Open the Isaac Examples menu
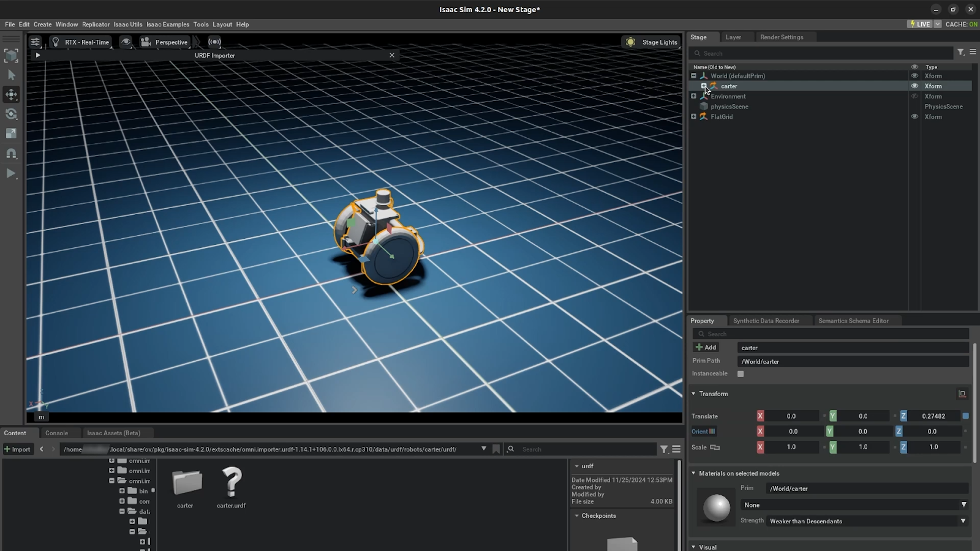Screen dimensions: 980x551 [167, 24]
